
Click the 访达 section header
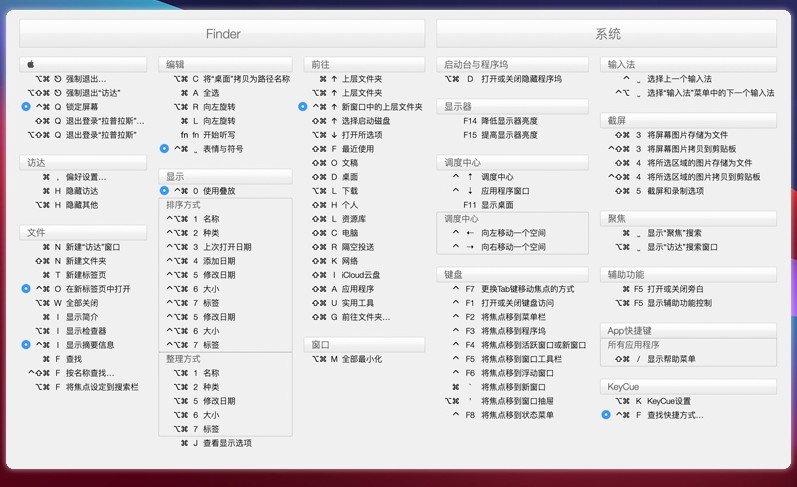[83, 163]
